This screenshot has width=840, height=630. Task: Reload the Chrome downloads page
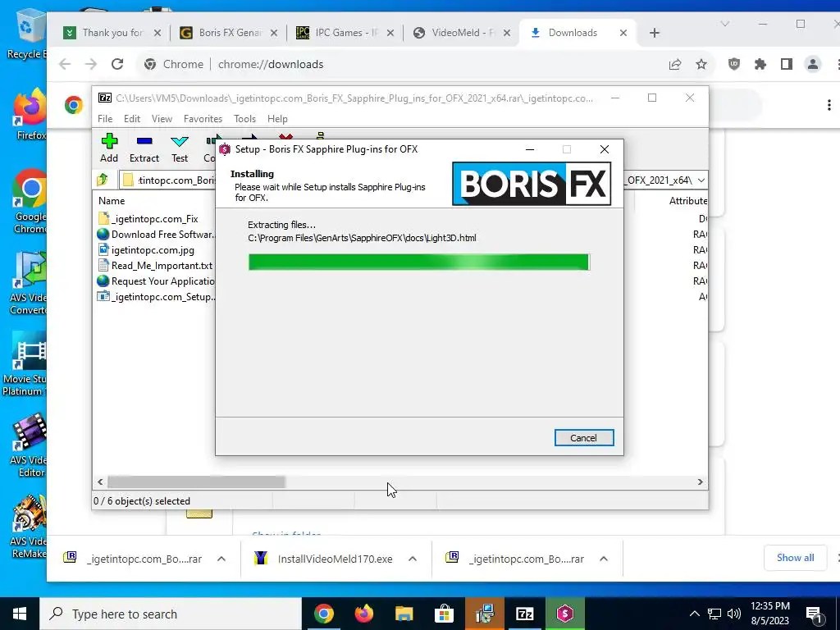(117, 64)
